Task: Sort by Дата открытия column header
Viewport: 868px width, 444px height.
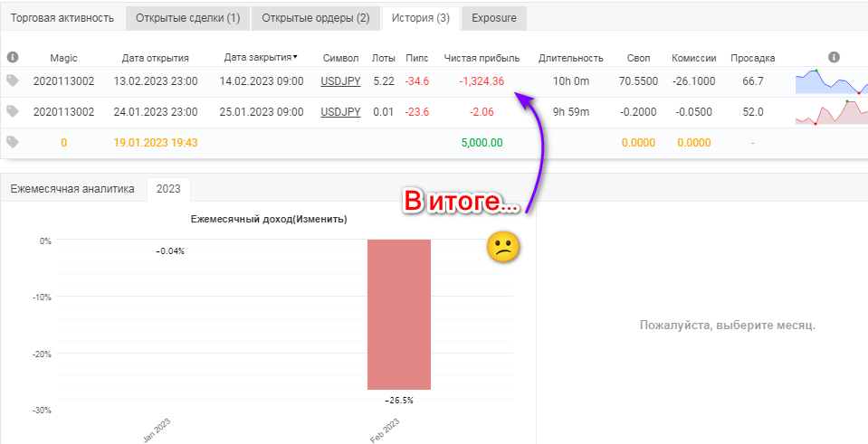Action: coord(156,58)
